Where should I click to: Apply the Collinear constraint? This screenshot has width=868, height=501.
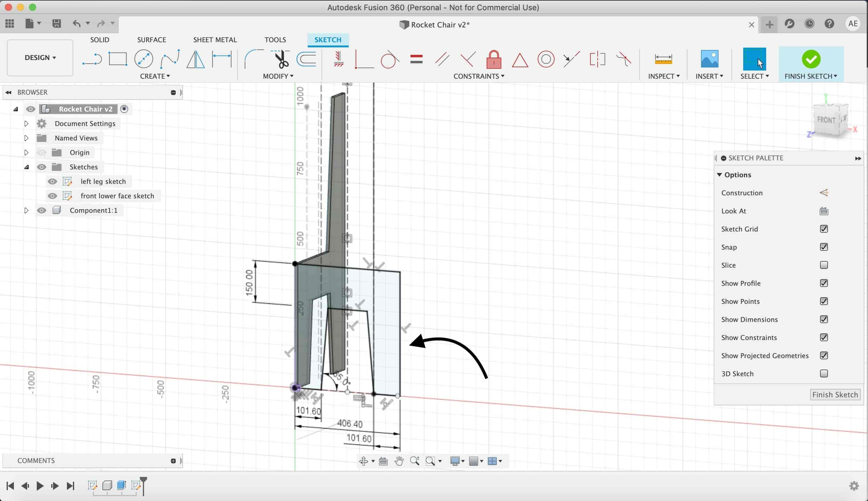coord(571,59)
